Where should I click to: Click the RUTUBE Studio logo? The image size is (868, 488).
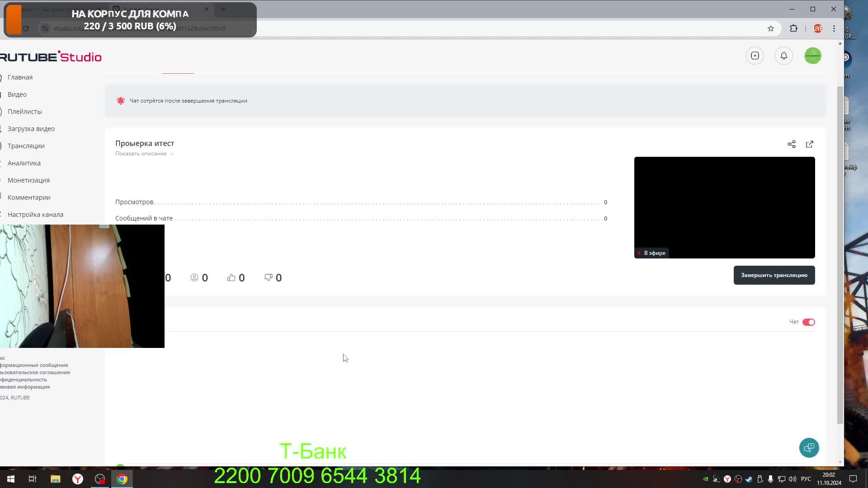[51, 56]
